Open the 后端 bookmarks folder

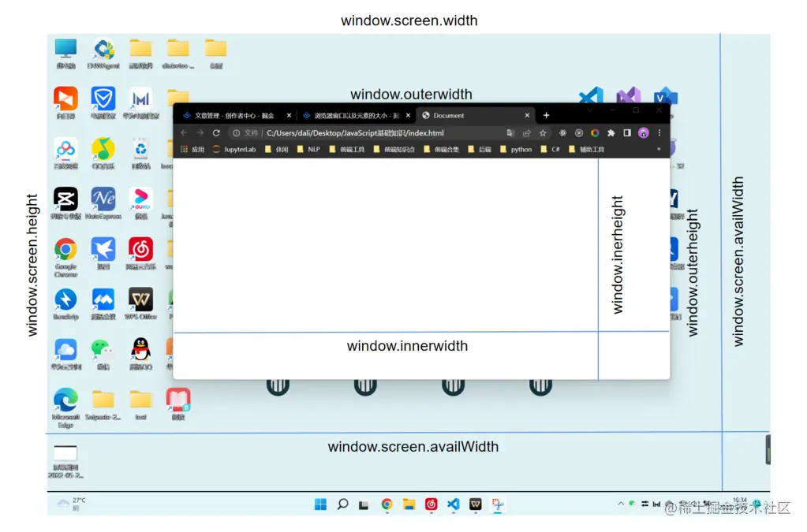coord(480,150)
